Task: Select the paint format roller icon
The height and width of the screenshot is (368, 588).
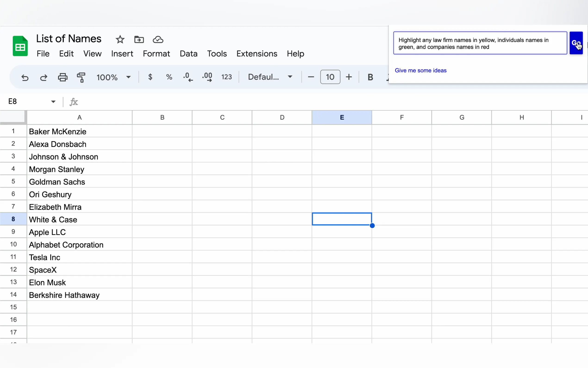Action: [81, 77]
